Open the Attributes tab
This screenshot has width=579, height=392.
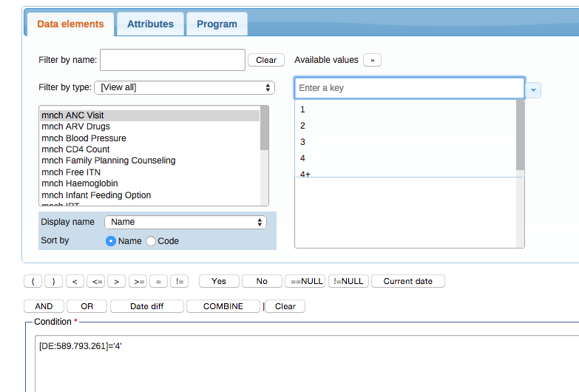click(150, 24)
